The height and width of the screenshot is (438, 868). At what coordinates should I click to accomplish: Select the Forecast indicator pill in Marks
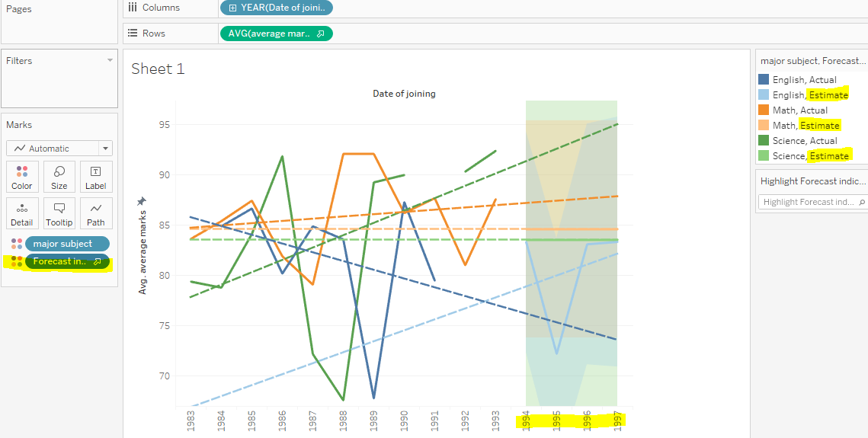66,262
